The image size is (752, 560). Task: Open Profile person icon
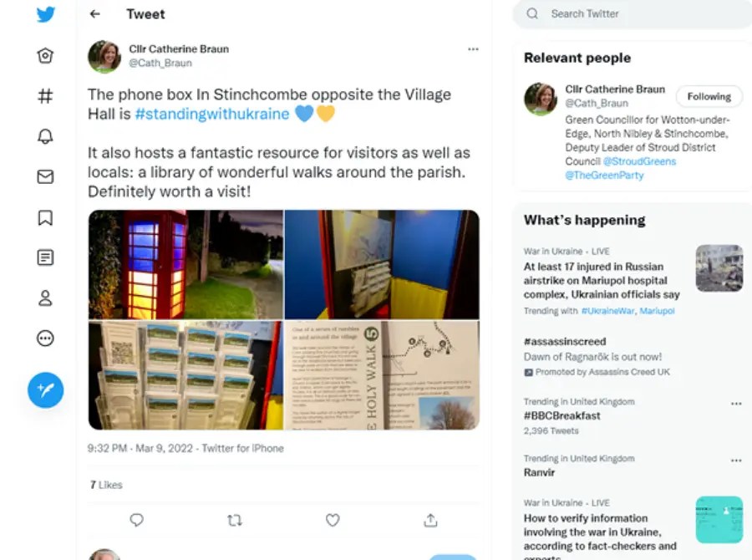(45, 298)
